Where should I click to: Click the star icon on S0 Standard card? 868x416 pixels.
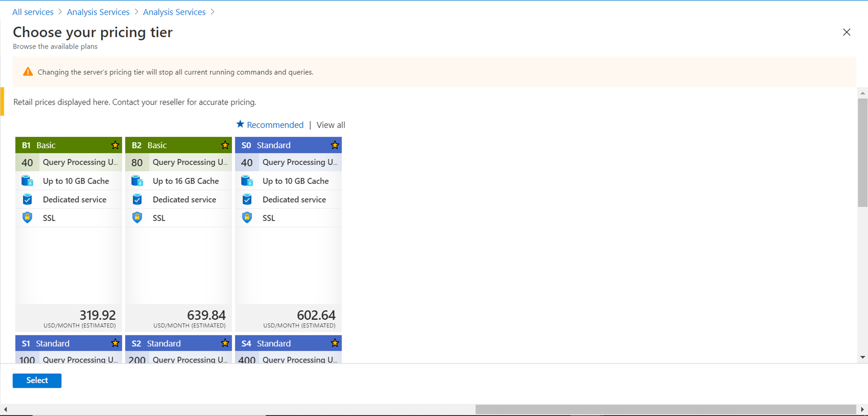pyautogui.click(x=335, y=145)
